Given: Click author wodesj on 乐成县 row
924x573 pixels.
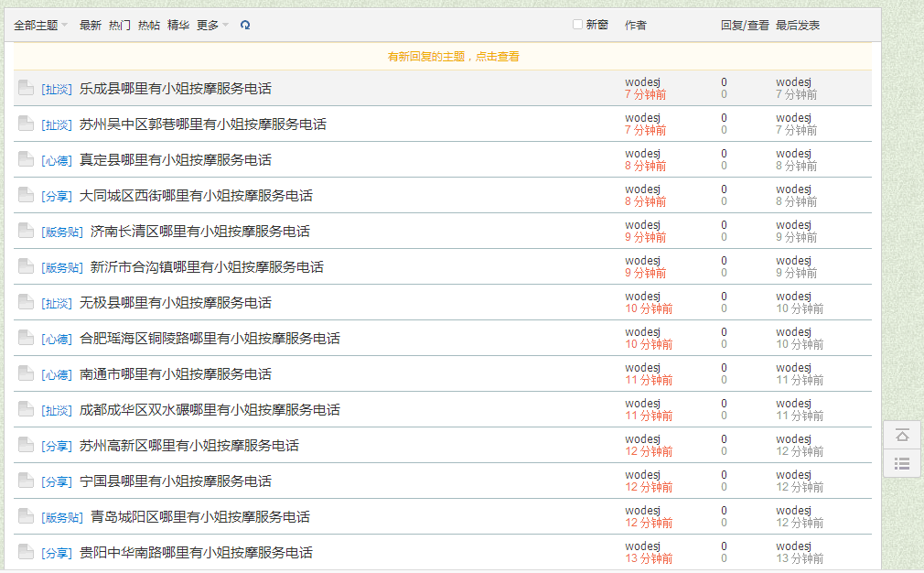Looking at the screenshot, I should click(643, 82).
